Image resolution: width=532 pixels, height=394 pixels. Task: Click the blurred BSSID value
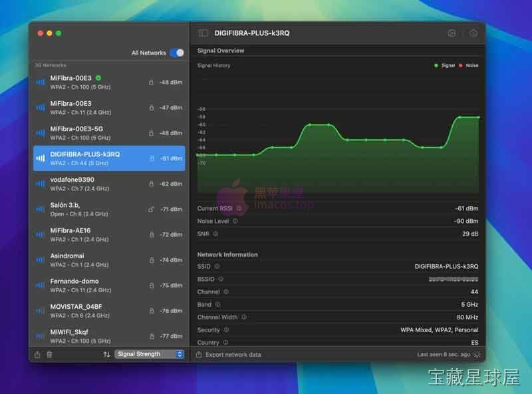pos(454,279)
